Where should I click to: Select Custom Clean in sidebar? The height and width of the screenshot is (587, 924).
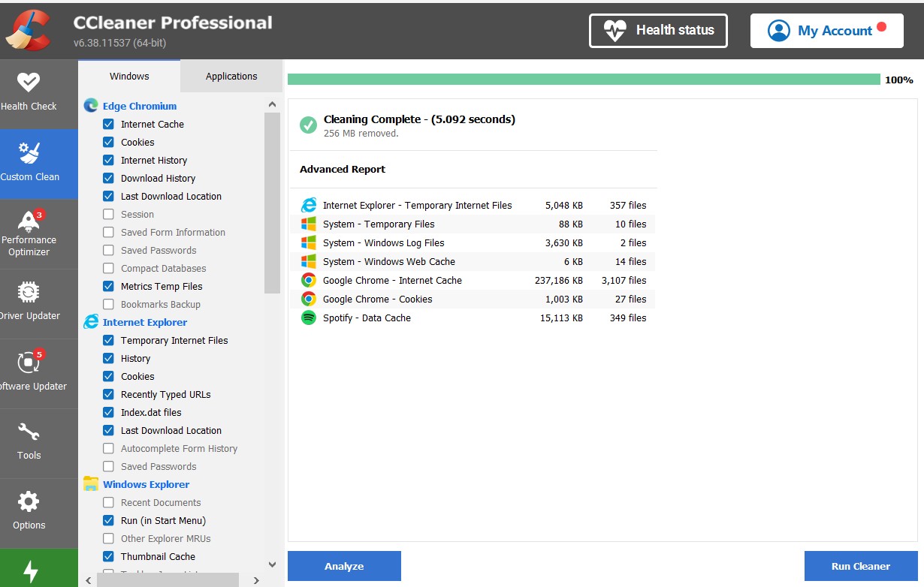(x=30, y=163)
